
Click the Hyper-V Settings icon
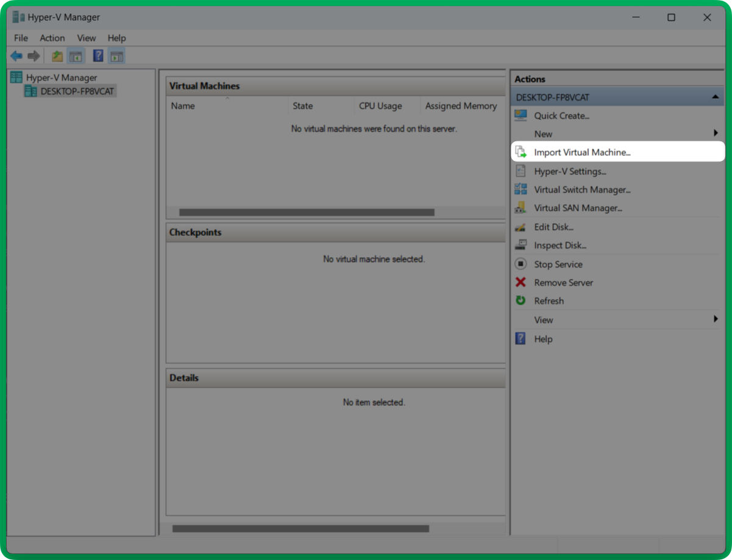point(521,171)
